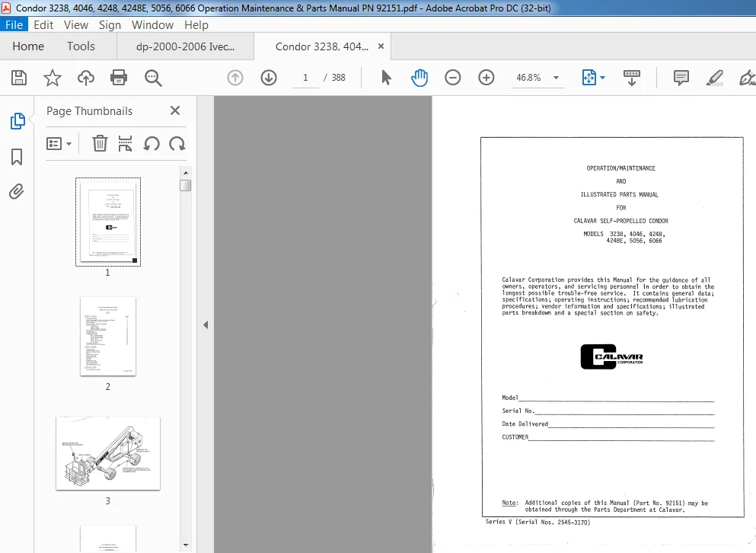
Task: Activate the Hand pan tool
Action: tap(419, 78)
